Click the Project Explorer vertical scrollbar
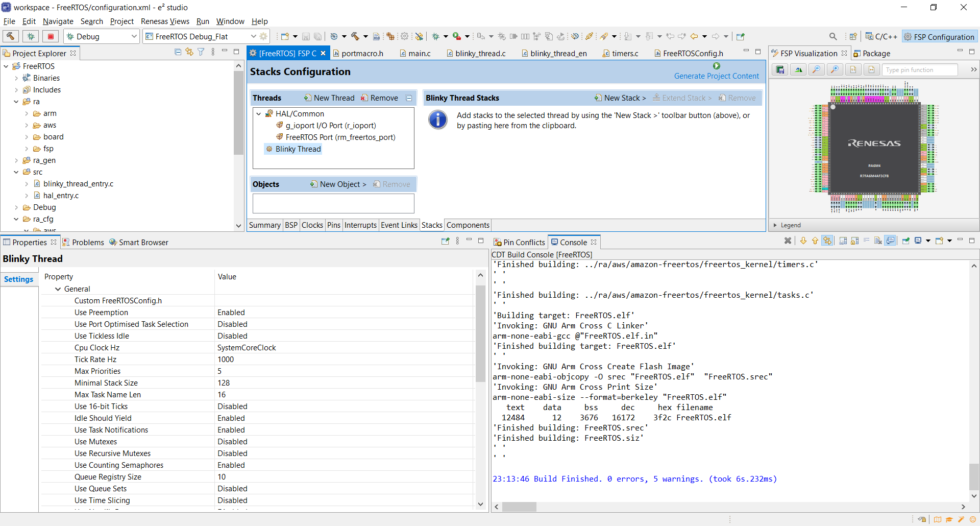The width and height of the screenshot is (980, 526). [238, 113]
